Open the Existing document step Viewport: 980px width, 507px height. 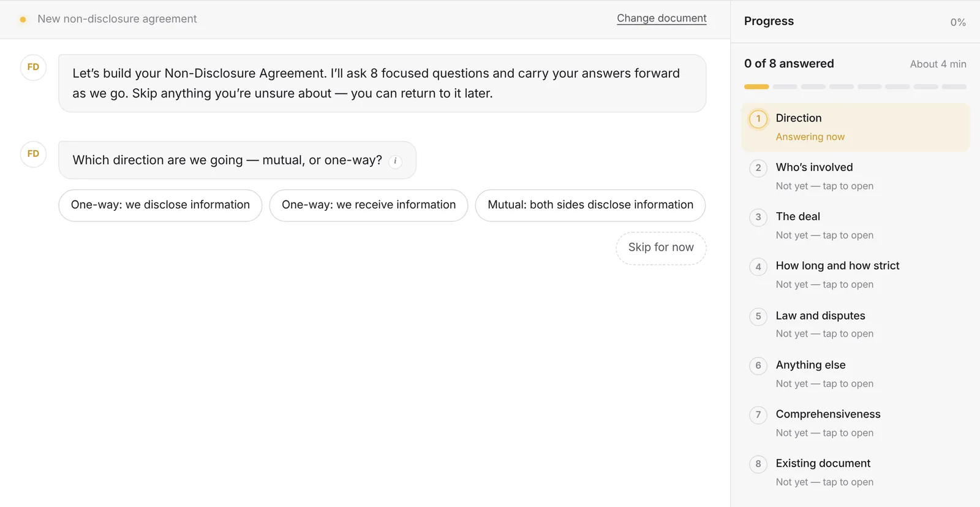[x=856, y=473]
